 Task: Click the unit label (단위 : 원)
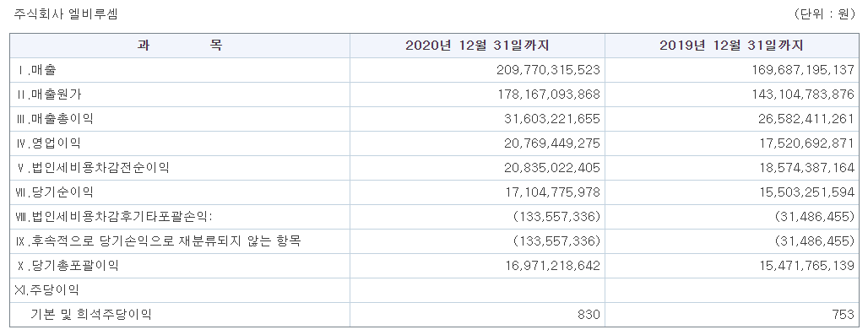(825, 14)
